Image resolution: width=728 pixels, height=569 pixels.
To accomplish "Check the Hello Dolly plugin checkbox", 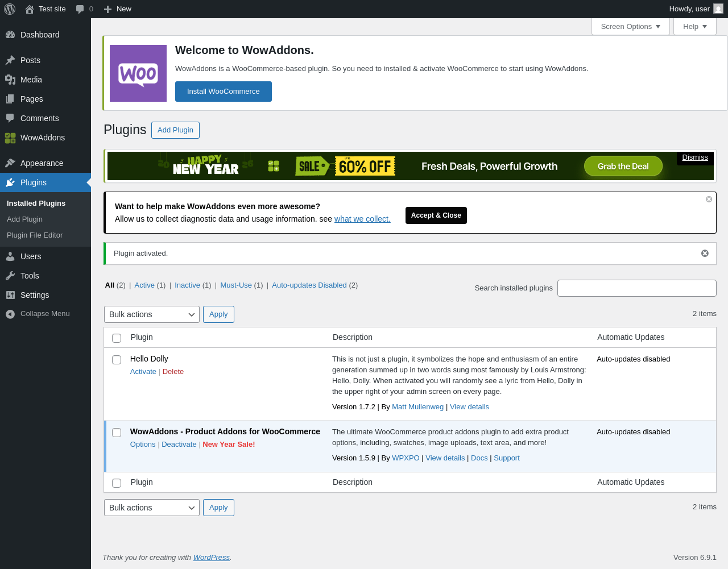I will click(117, 360).
